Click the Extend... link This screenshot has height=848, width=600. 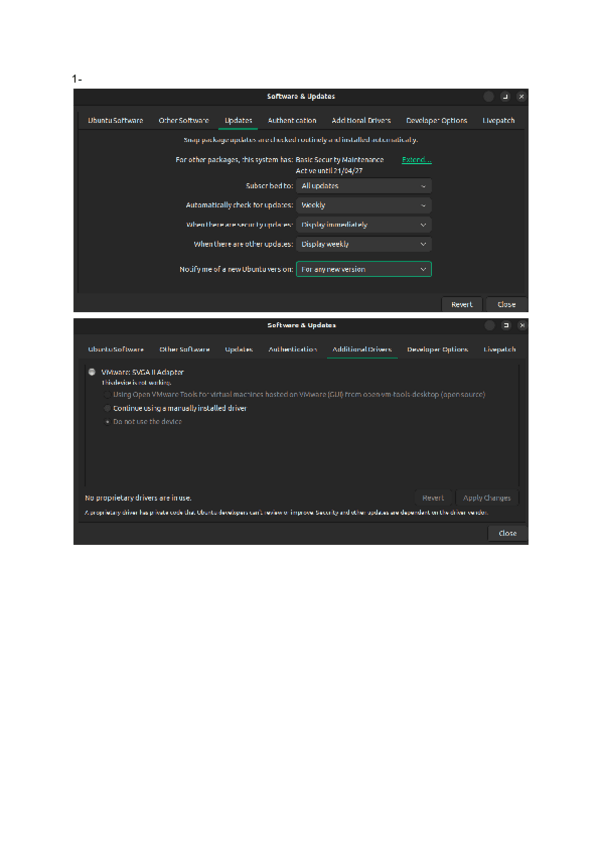(x=416, y=160)
